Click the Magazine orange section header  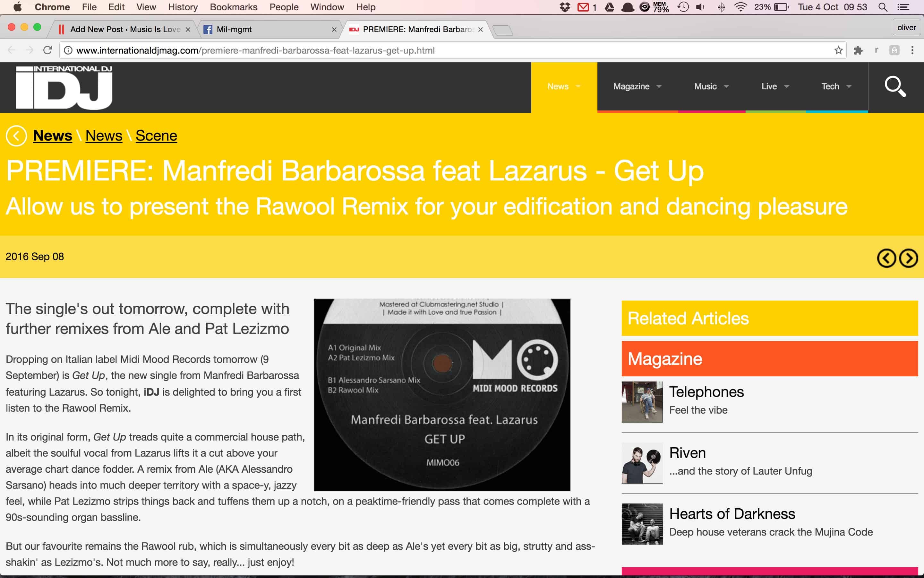770,359
